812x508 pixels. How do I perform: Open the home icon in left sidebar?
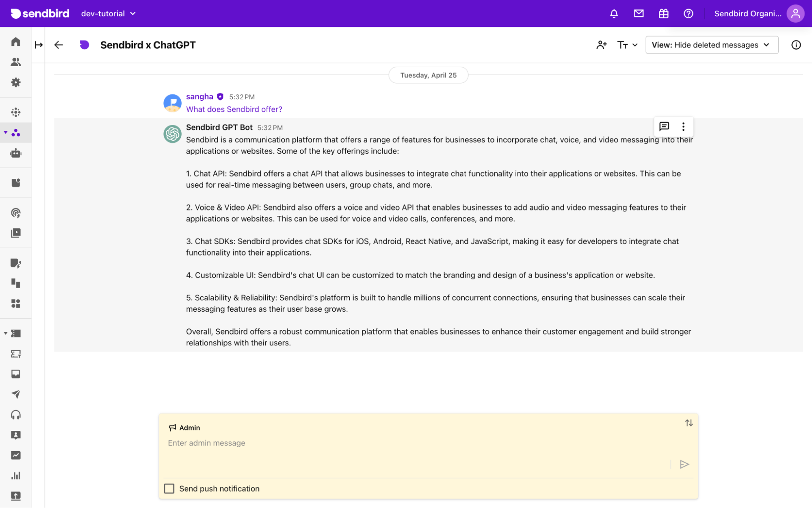point(15,42)
